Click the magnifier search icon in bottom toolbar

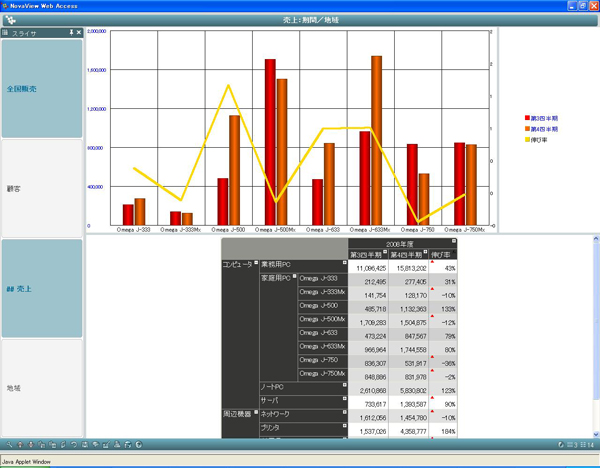(9, 445)
